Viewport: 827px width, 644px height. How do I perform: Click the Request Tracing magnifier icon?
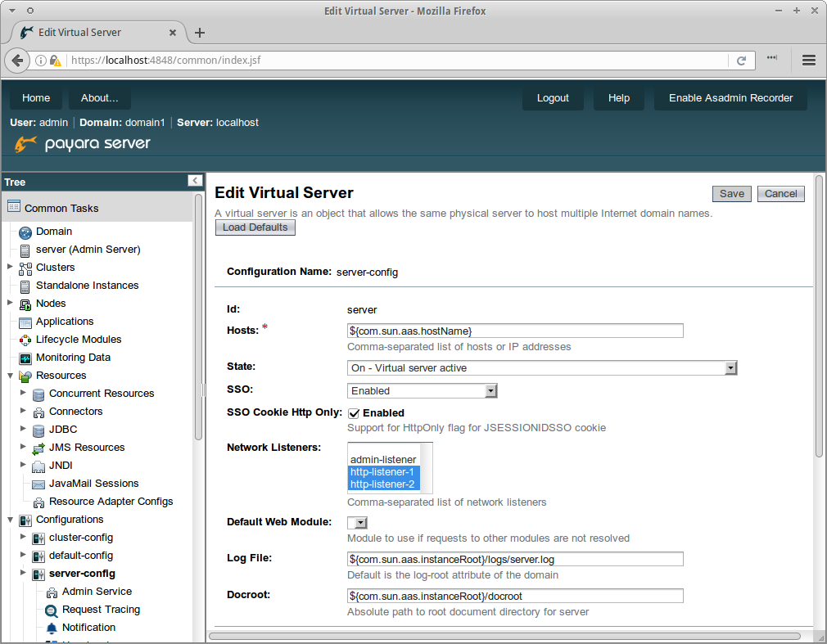click(52, 610)
